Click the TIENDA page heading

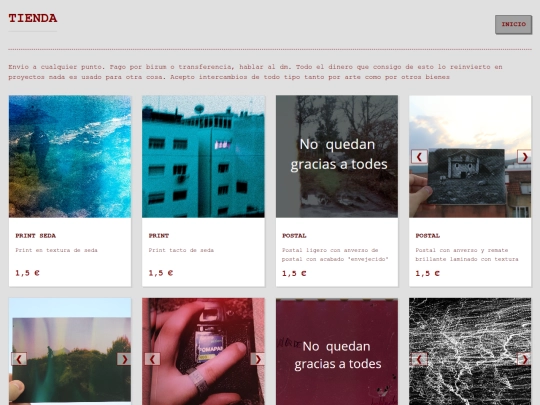33,18
